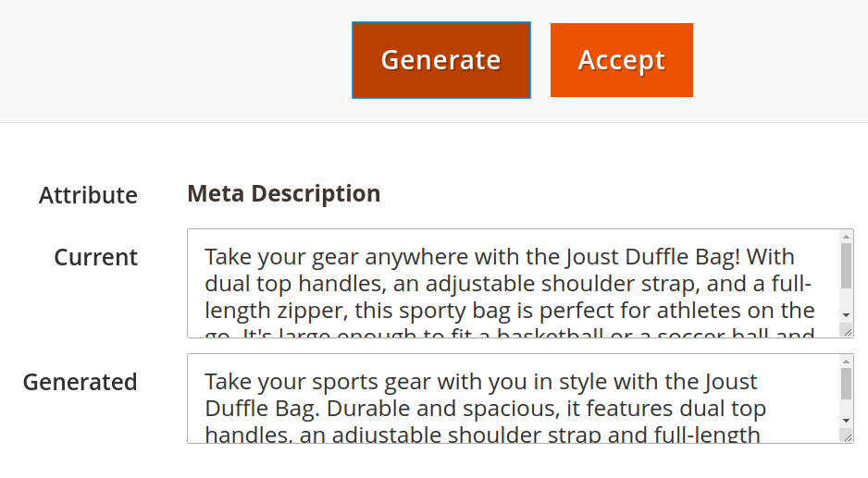The width and height of the screenshot is (868, 478).
Task: Accept the generated meta description
Action: (x=622, y=60)
